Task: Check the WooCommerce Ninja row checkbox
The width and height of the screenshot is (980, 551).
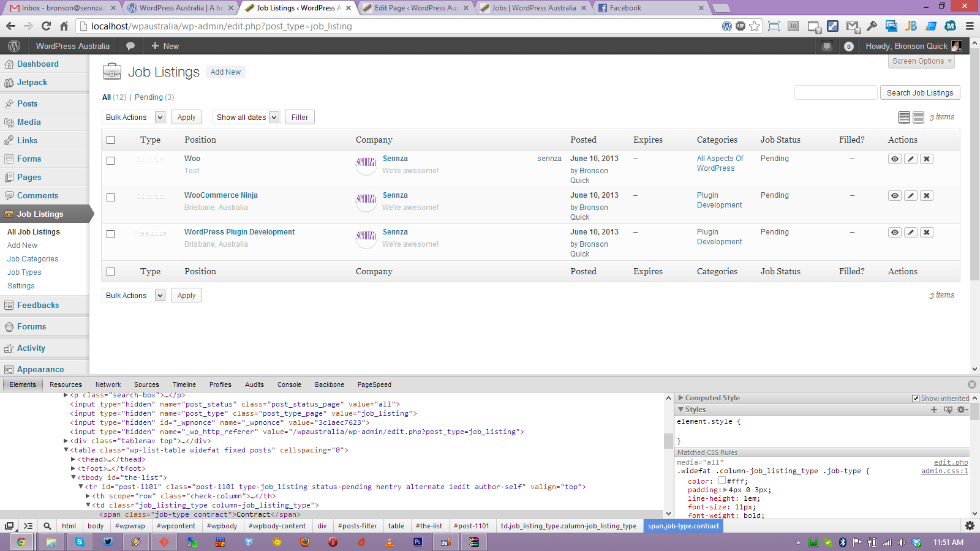Action: [x=111, y=198]
